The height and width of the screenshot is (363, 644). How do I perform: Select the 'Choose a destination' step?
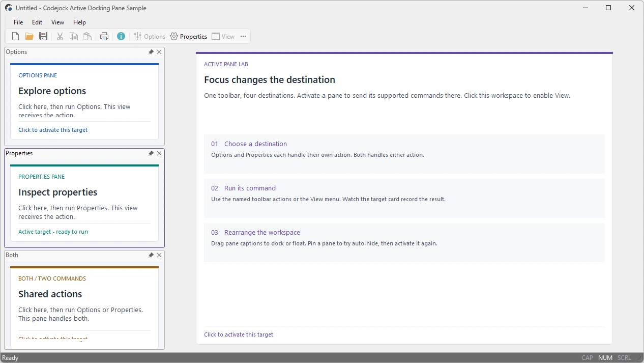404,154
